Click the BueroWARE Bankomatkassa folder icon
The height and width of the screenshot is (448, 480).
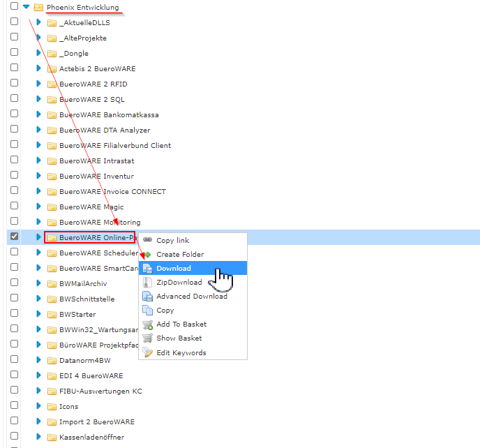52,115
